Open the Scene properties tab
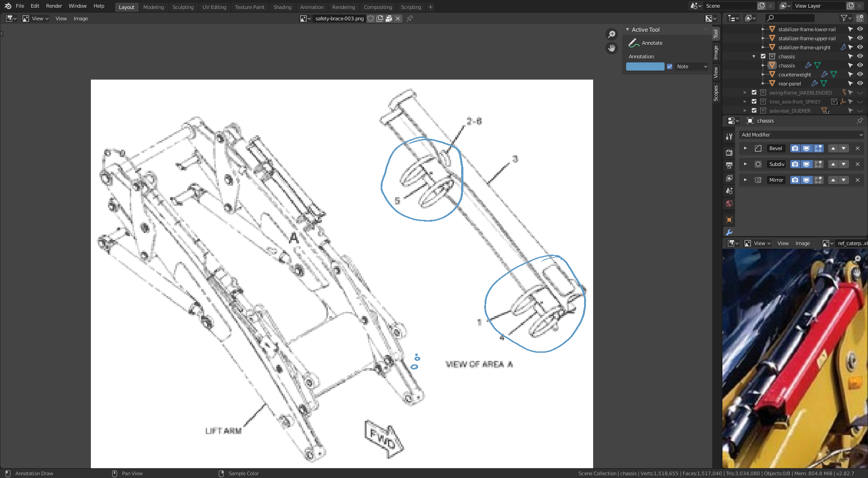Viewport: 868px width, 478px height. [729, 191]
